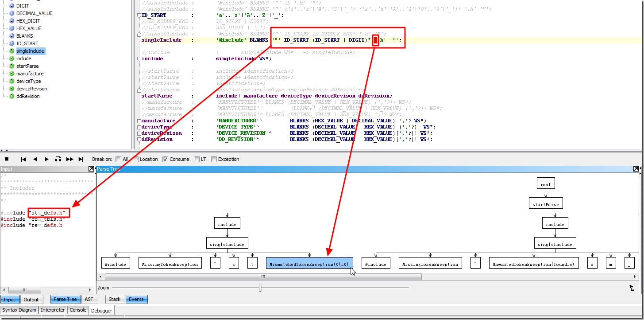This screenshot has width=644, height=320.
Task: Click the parser icon beside deviceRevison in rule list
Action: click(x=12, y=89)
